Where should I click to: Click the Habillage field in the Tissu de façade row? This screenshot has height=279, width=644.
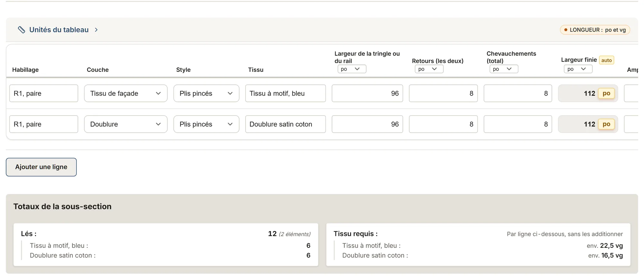(44, 93)
